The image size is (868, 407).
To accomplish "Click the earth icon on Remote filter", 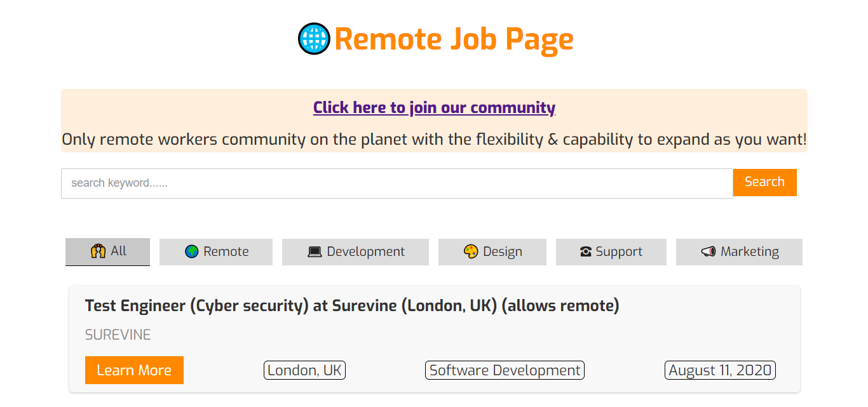I will 192,252.
